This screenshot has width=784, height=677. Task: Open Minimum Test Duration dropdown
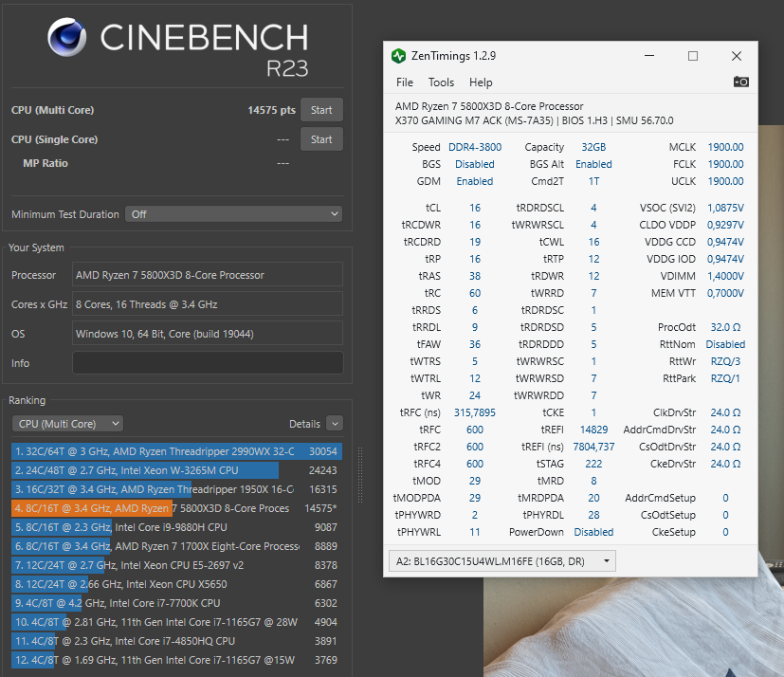tap(233, 214)
